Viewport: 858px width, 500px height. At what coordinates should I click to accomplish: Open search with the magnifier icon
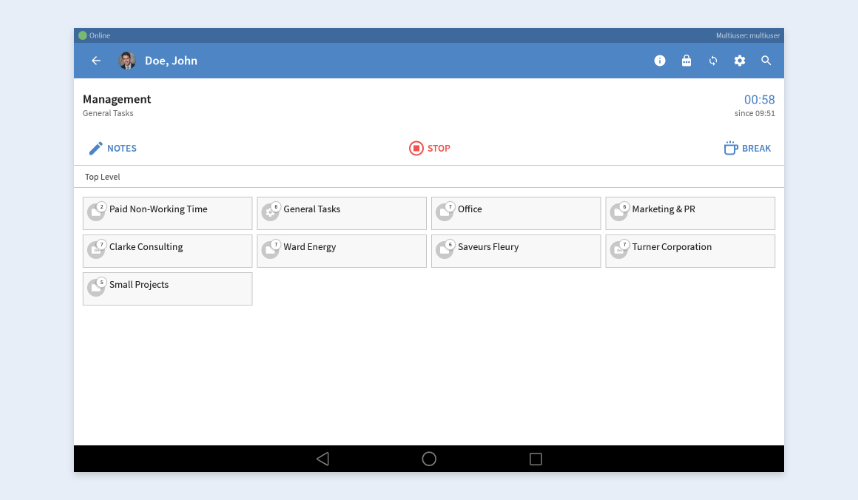(x=766, y=61)
